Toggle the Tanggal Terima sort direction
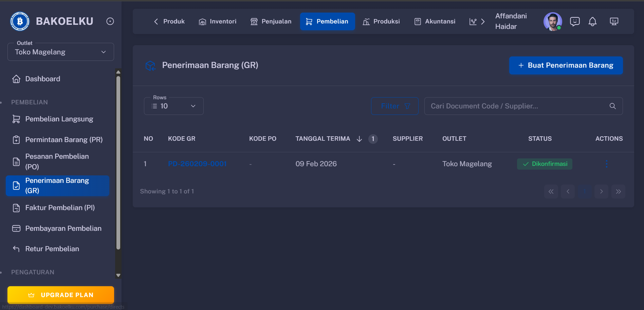This screenshot has width=644, height=310. (359, 139)
